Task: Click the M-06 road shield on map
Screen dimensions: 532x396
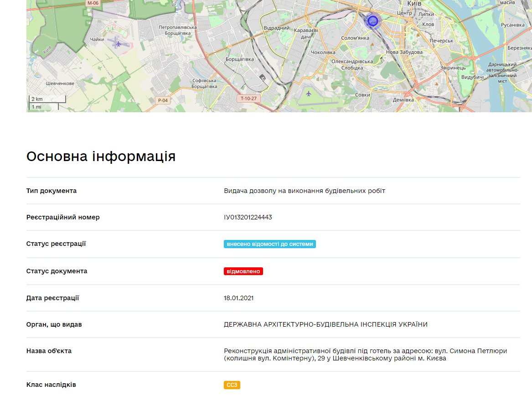Action: (93, 3)
